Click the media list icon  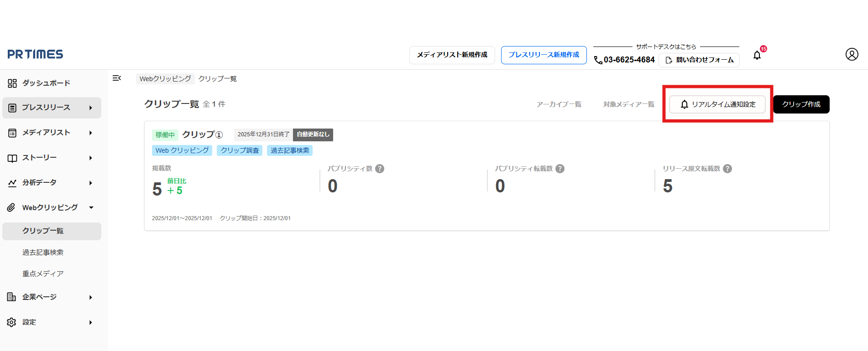12,133
